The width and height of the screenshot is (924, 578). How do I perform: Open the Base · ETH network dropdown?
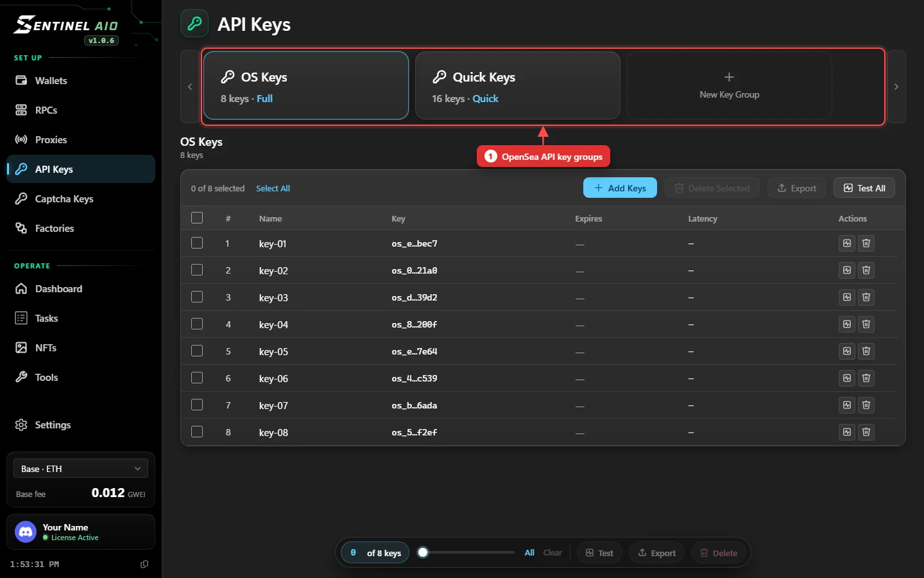[x=81, y=469]
